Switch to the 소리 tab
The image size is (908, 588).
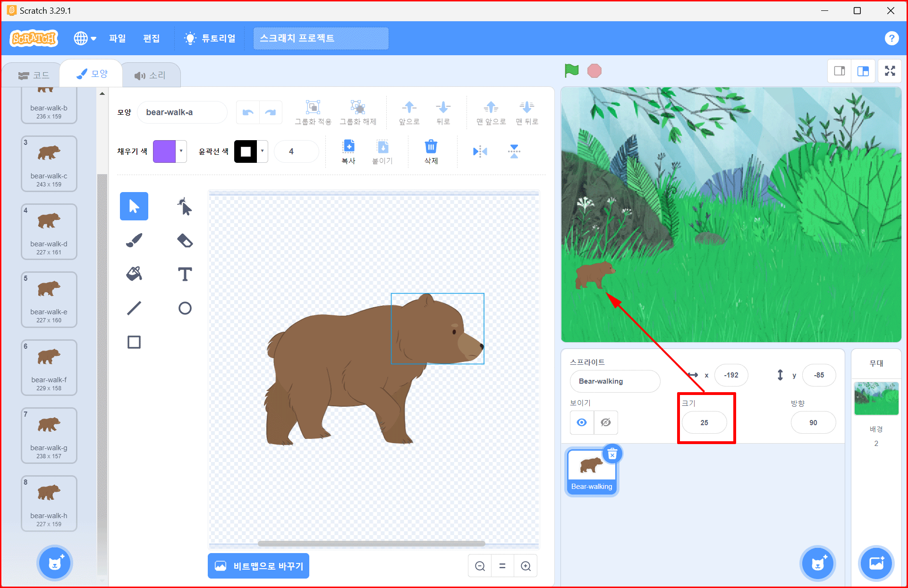point(151,76)
